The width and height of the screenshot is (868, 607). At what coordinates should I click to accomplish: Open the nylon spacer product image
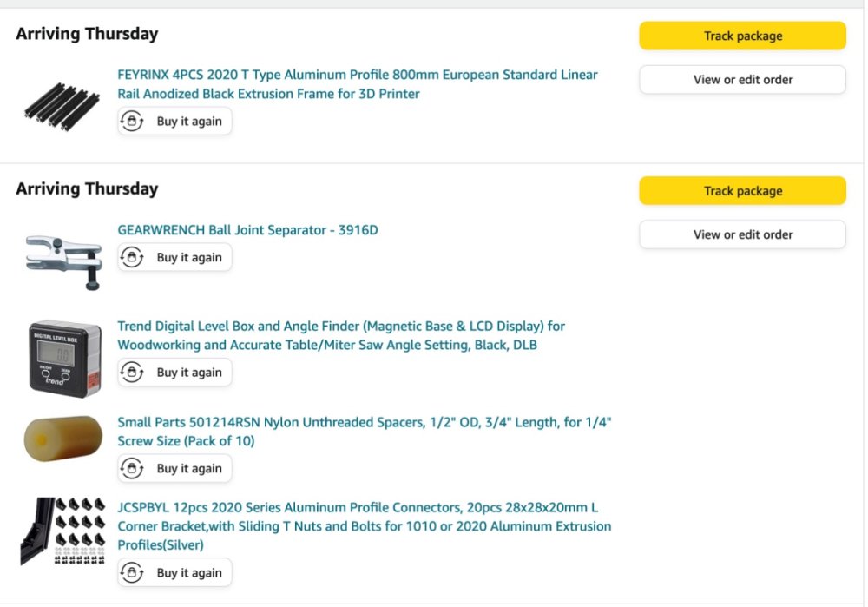62,439
